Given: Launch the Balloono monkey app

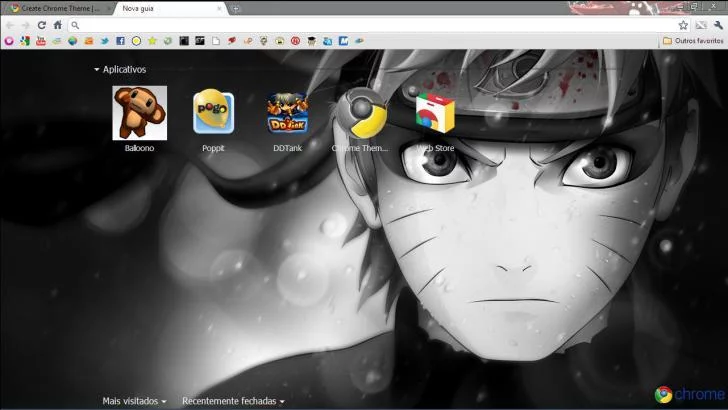Looking at the screenshot, I should tap(139, 113).
